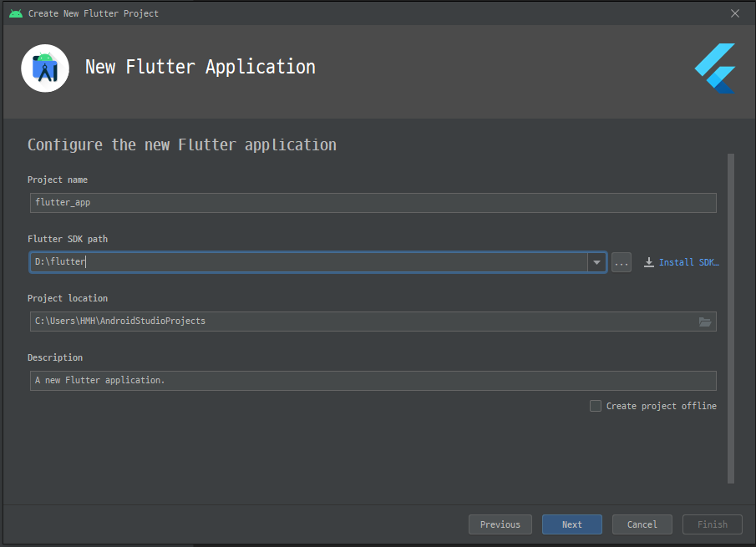
Task: Click the 'Project name' label
Action: [x=58, y=180]
